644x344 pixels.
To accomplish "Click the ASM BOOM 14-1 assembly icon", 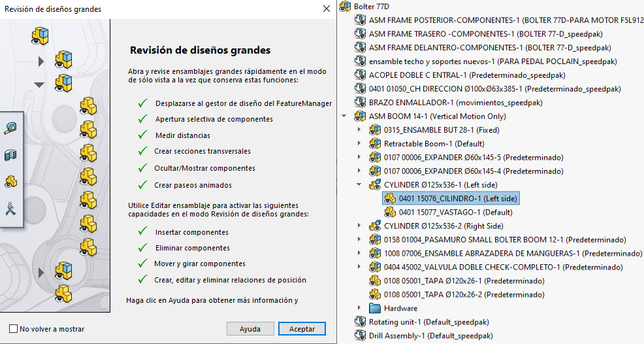I will (360, 116).
